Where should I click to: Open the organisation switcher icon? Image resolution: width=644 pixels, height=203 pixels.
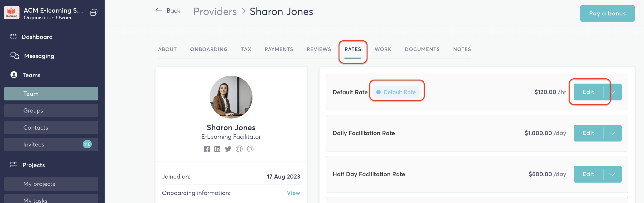pos(94,13)
